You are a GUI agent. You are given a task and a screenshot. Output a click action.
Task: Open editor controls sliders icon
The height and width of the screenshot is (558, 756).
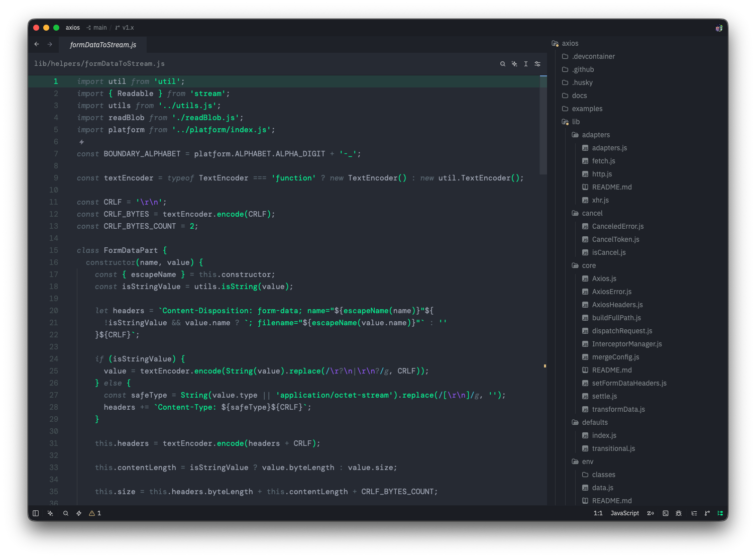537,64
